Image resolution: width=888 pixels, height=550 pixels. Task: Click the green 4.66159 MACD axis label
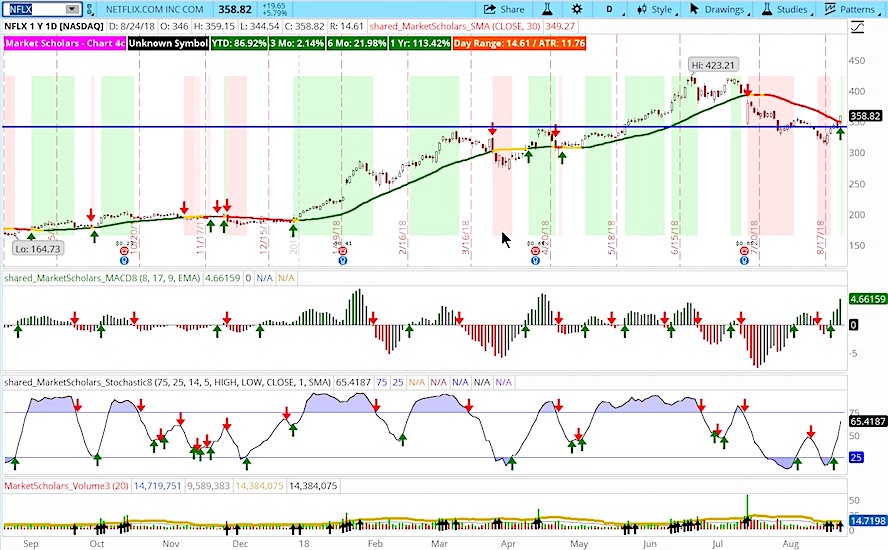(868, 299)
